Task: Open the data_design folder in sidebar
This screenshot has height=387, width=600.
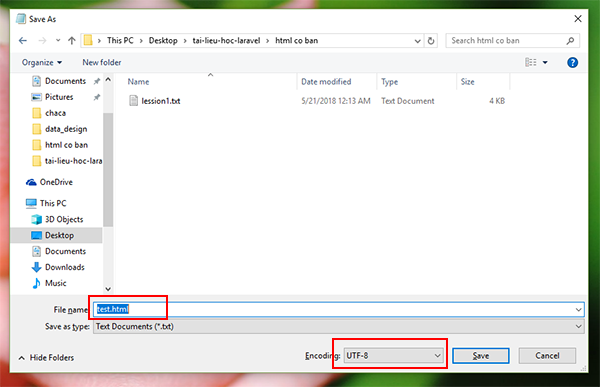Action: point(66,129)
